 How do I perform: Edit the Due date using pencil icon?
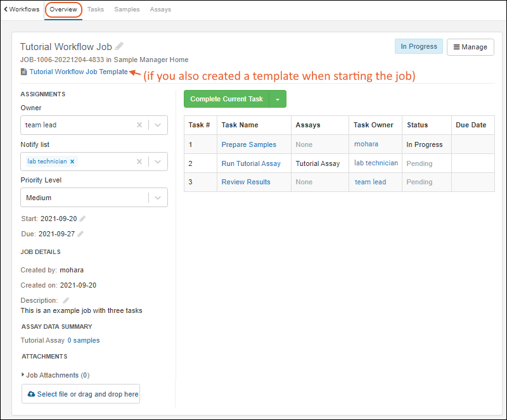click(x=80, y=234)
